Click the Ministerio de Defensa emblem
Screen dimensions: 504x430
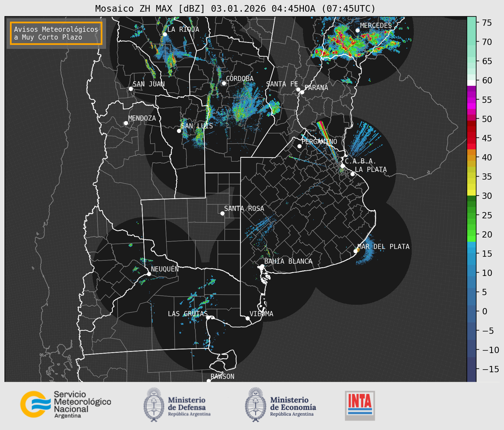154,405
